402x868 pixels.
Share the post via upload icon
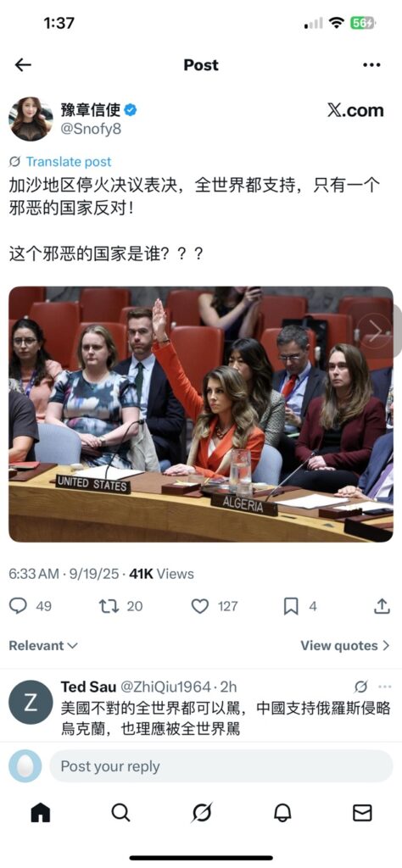382,606
